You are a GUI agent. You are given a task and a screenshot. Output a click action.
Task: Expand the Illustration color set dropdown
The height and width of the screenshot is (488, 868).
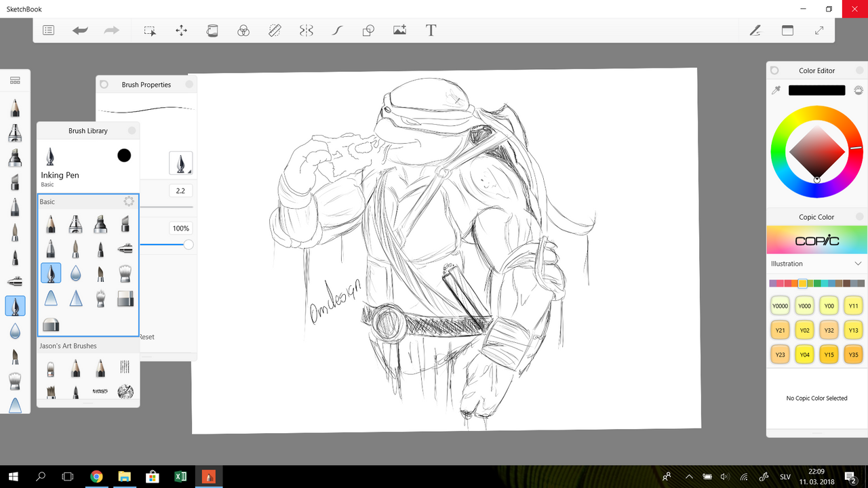pos(858,264)
